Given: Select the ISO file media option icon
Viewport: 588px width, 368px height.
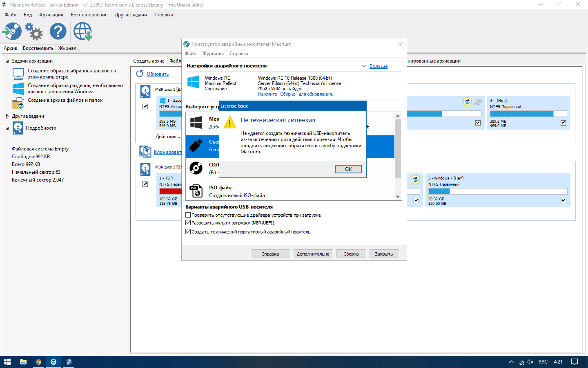Looking at the screenshot, I should coord(196,191).
